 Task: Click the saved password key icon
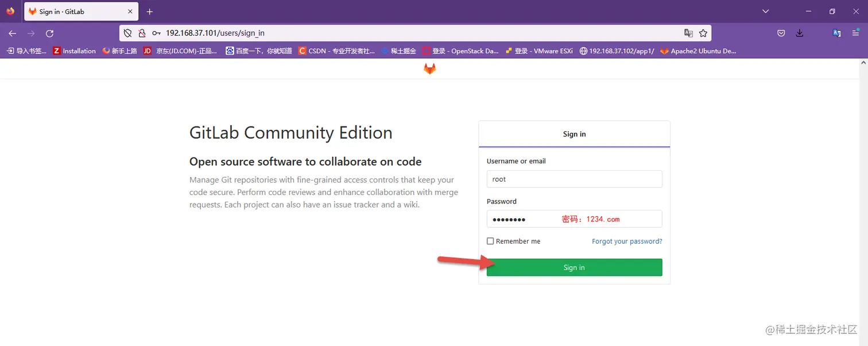(156, 33)
